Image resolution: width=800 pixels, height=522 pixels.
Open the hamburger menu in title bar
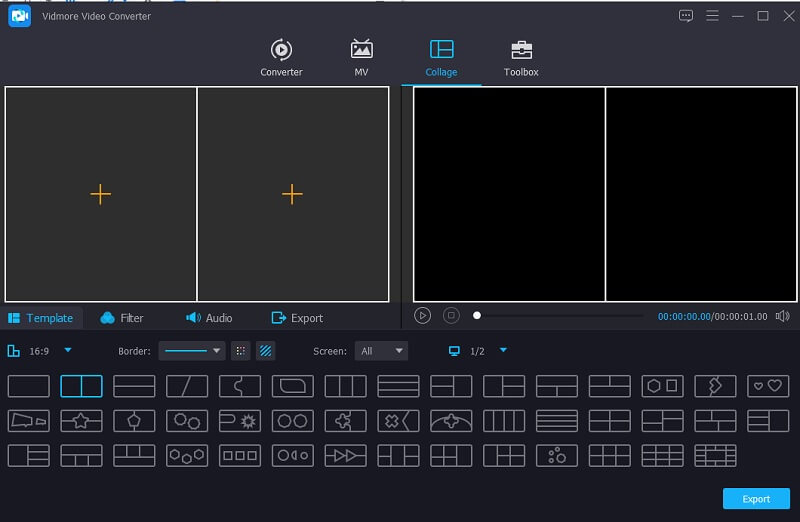[712, 16]
